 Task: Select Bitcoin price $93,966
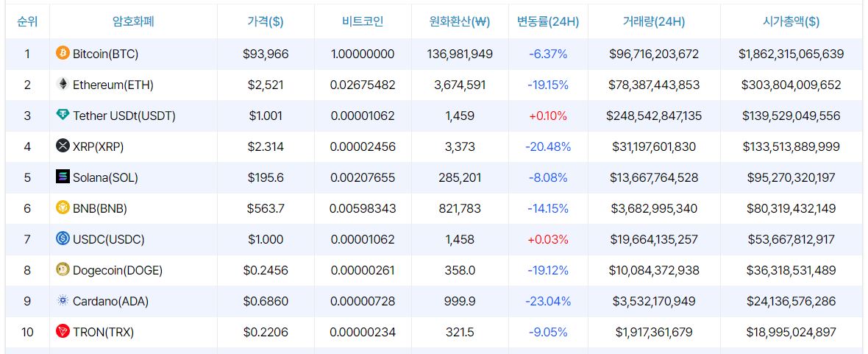pos(266,54)
